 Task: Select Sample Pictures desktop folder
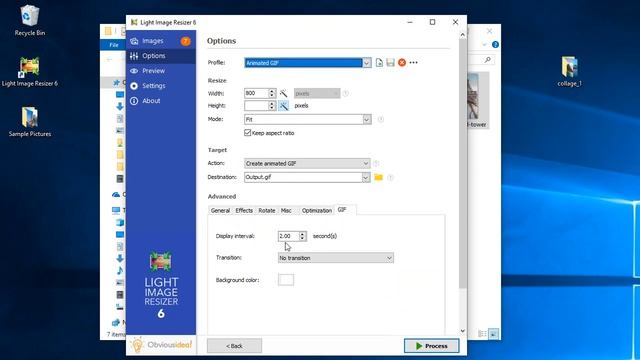(x=30, y=122)
